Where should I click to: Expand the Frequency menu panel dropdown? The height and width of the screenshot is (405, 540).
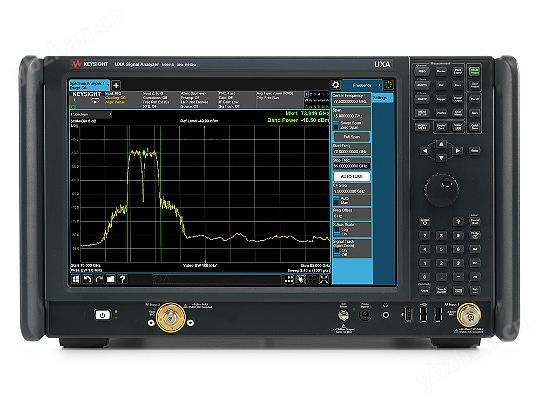[380, 85]
